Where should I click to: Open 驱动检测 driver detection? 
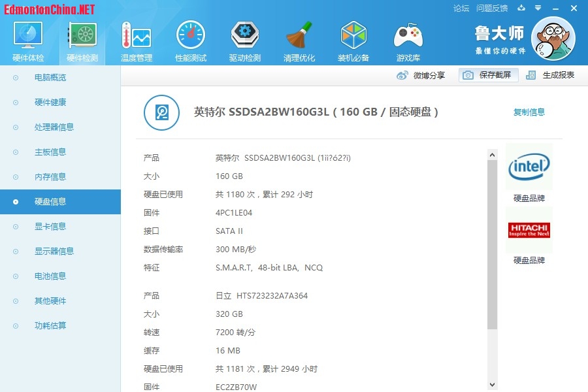tap(245, 41)
